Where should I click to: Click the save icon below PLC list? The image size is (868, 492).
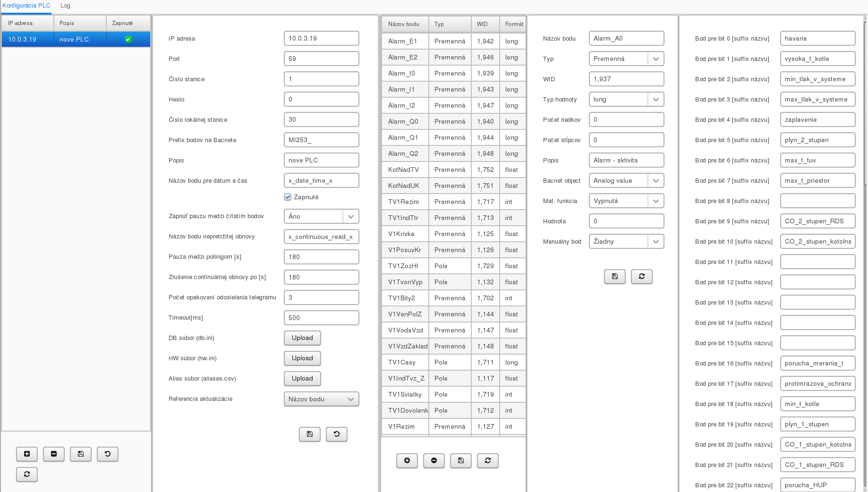pyautogui.click(x=81, y=454)
